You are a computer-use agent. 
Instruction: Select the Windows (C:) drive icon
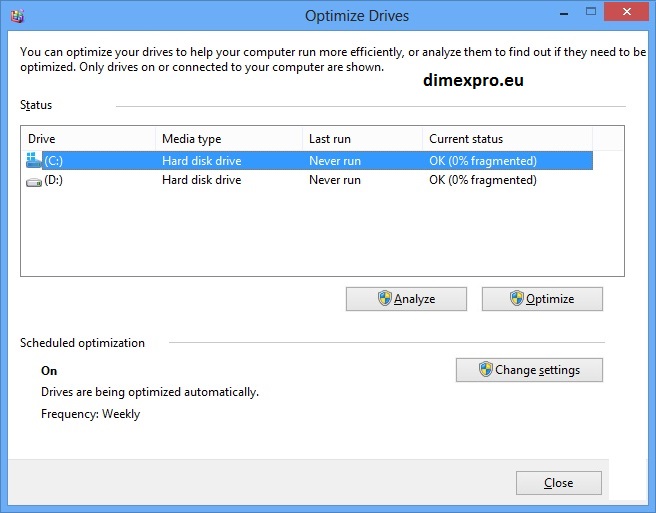pos(33,160)
